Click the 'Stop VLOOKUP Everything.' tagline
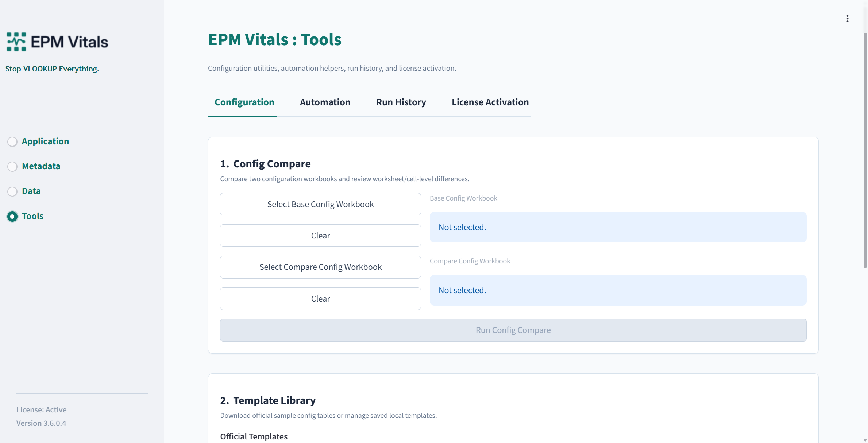The image size is (868, 443). click(x=52, y=69)
